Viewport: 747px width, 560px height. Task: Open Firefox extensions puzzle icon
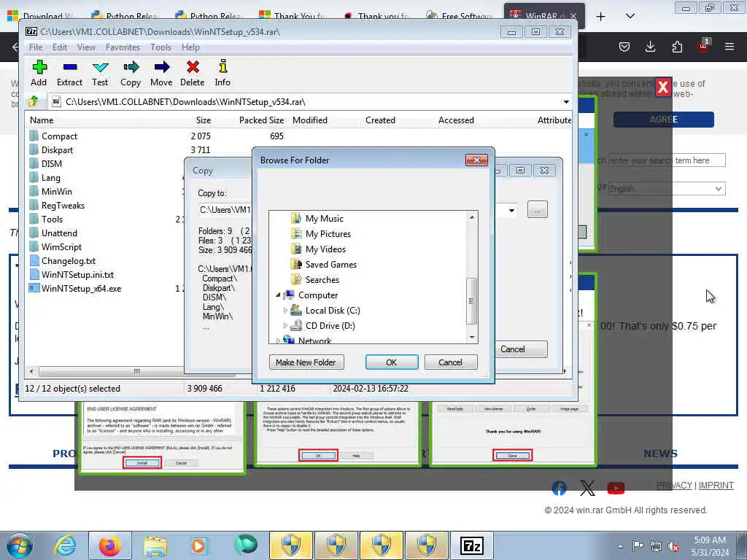(x=677, y=46)
